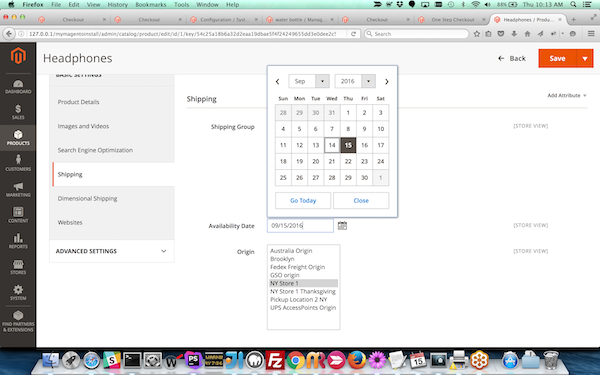
Task: Open the Save button dropdown arrow
Action: coord(585,59)
